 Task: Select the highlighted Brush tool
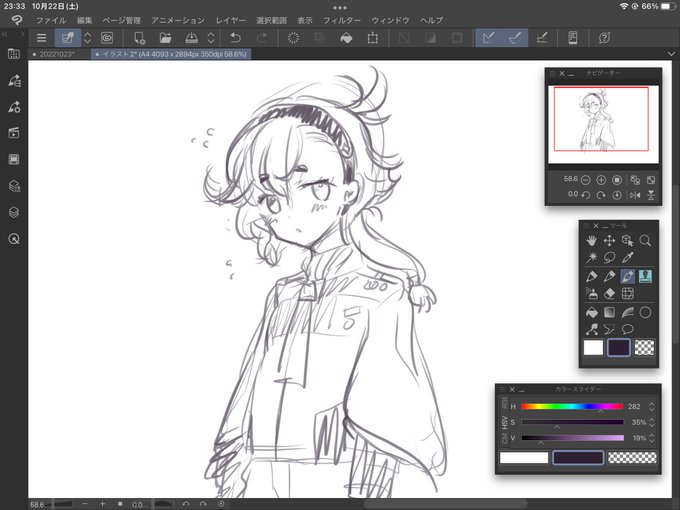click(627, 276)
